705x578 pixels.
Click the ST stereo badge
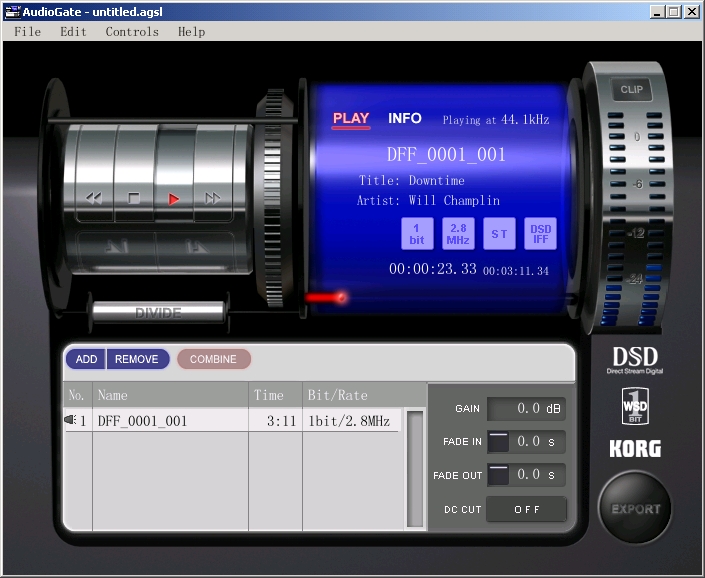[x=499, y=234]
